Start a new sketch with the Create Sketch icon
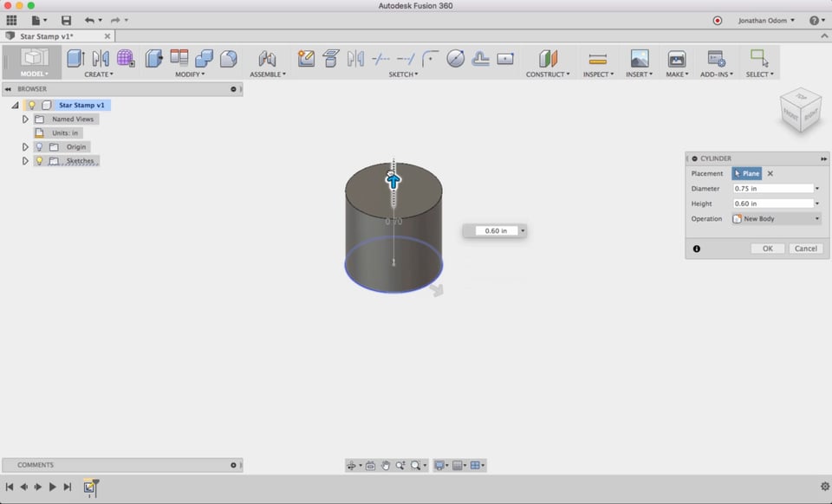Screen dimensions: 832x504 click(307, 58)
